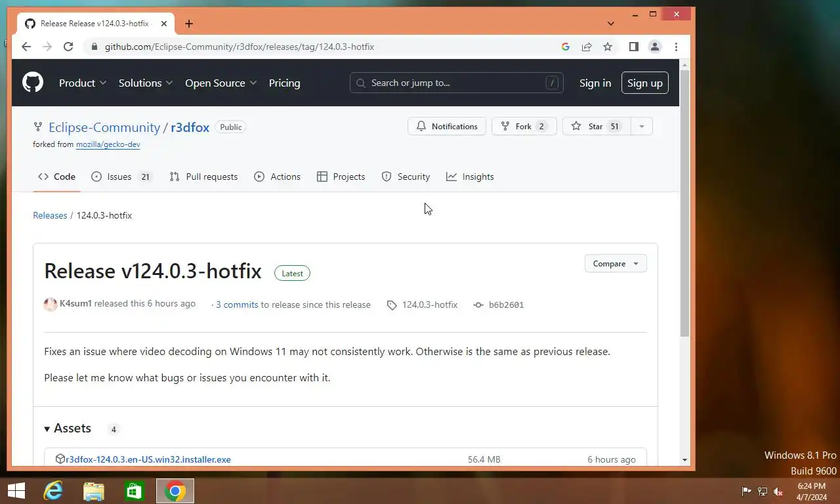Switch to the Issues tab
Screen dimensions: 840x504
tap(122, 177)
